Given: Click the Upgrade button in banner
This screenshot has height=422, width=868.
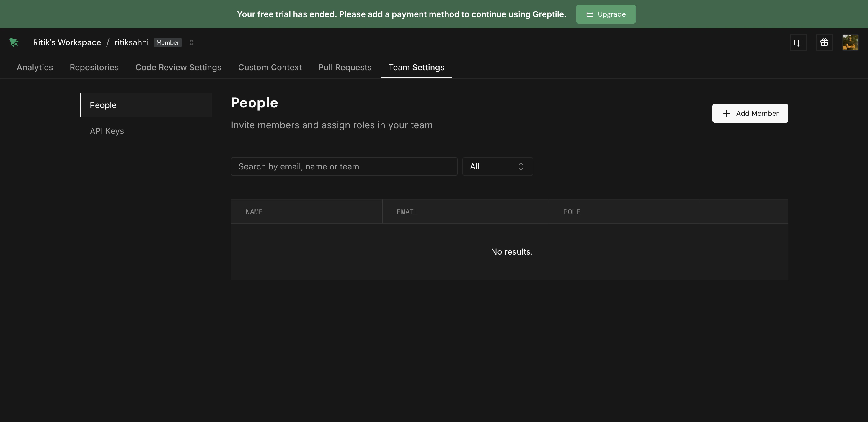Looking at the screenshot, I should click(x=606, y=14).
